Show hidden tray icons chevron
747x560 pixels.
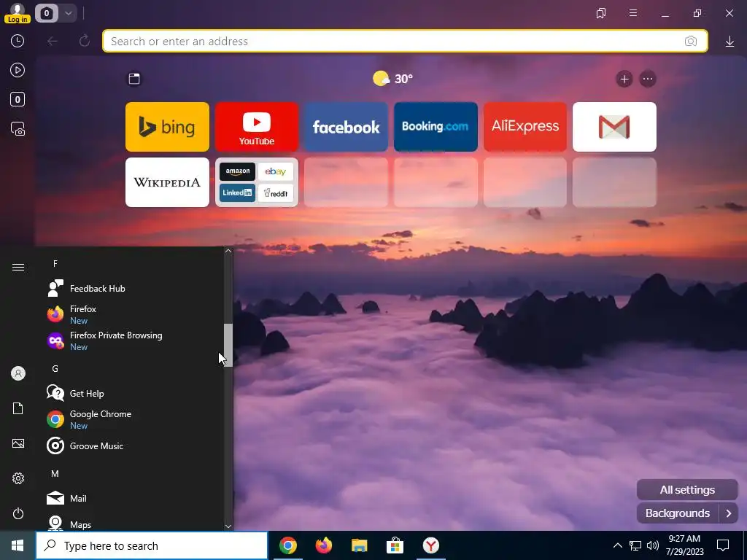(x=617, y=545)
